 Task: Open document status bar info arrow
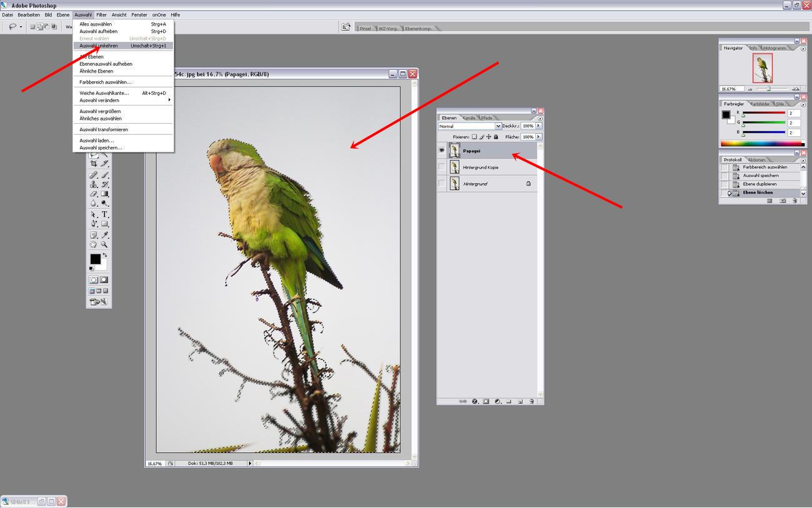click(x=250, y=464)
